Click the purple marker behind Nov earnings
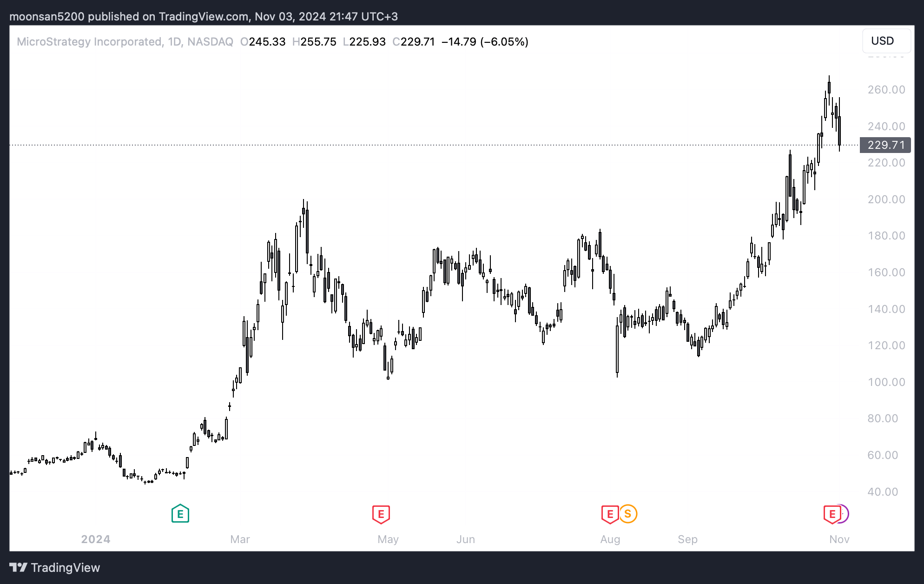 point(845,514)
